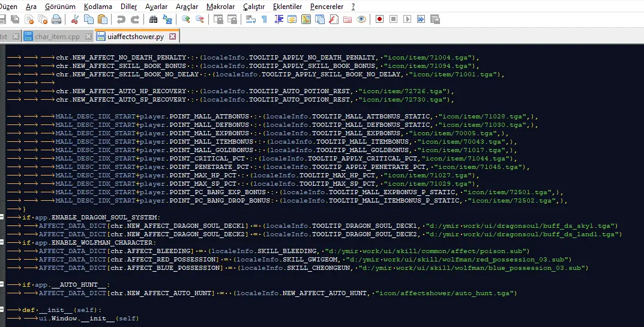Click the Close document toolbar icon
This screenshot has width=644, height=327.
(29, 19)
